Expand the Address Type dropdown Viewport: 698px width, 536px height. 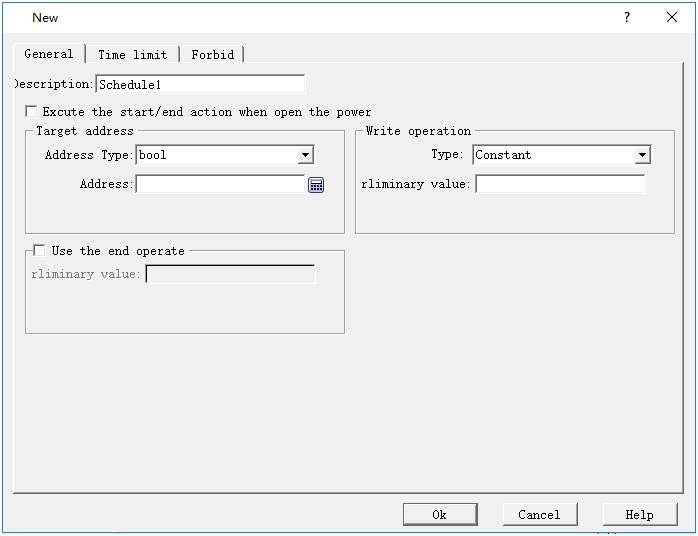click(305, 155)
